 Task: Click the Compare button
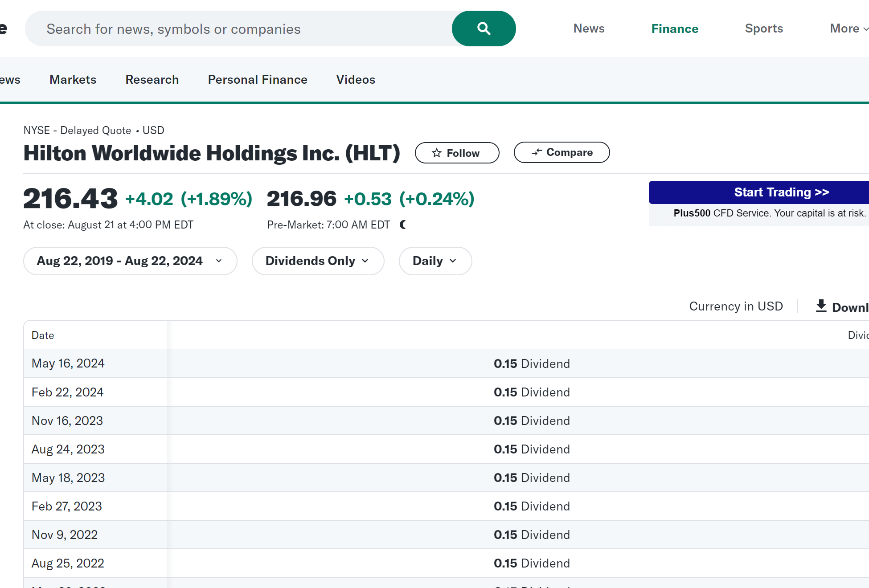coord(562,152)
